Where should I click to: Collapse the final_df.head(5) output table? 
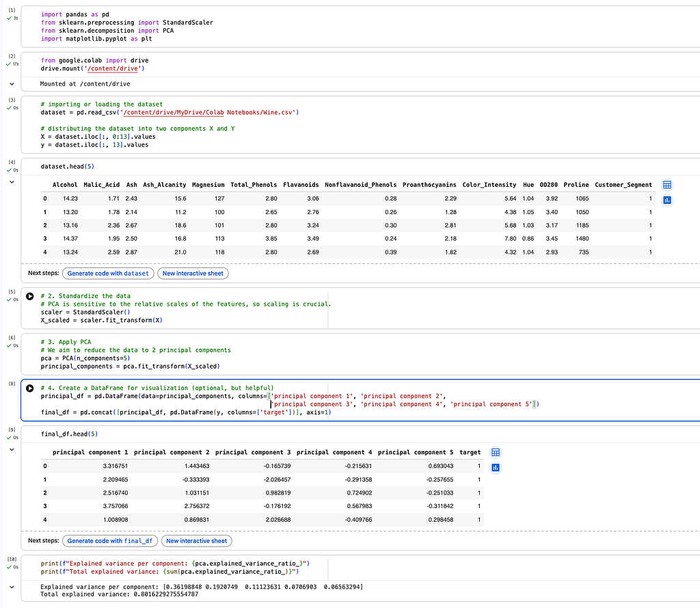pyautogui.click(x=12, y=449)
